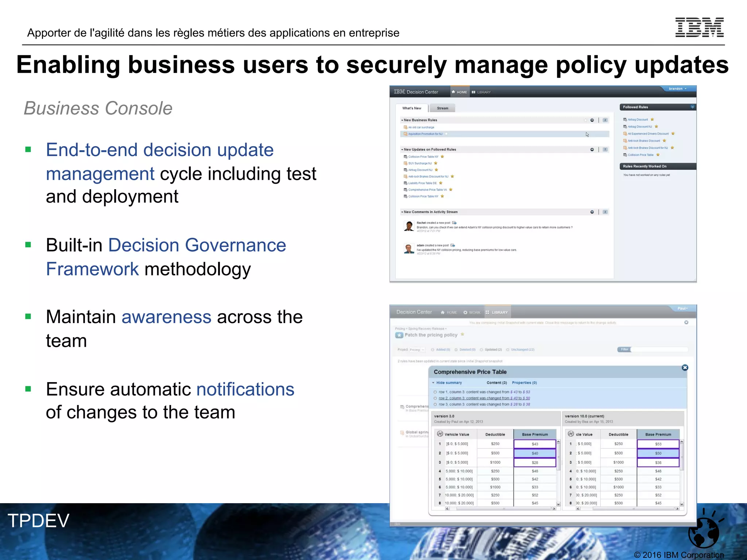Click the minus icon in New Updates on Followed Rules header

[592, 149]
